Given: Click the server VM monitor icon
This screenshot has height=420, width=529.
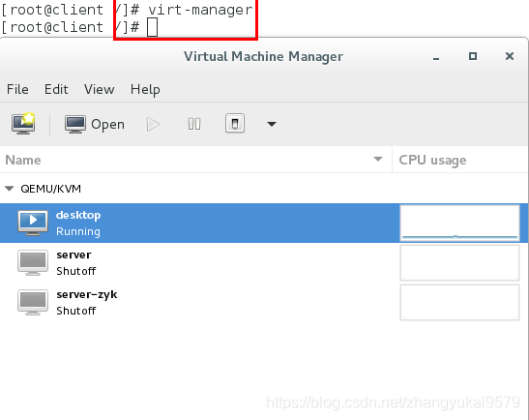Looking at the screenshot, I should coord(33,262).
